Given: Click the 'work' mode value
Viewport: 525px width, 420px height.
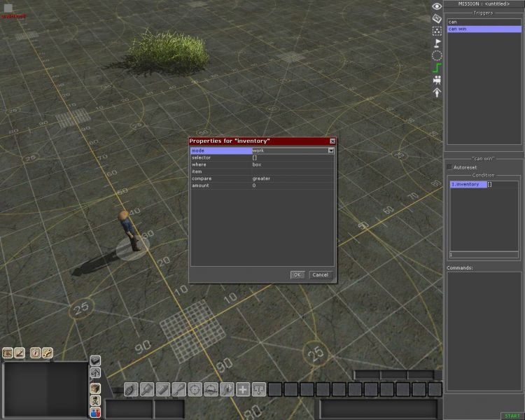Looking at the screenshot, I should (x=258, y=150).
